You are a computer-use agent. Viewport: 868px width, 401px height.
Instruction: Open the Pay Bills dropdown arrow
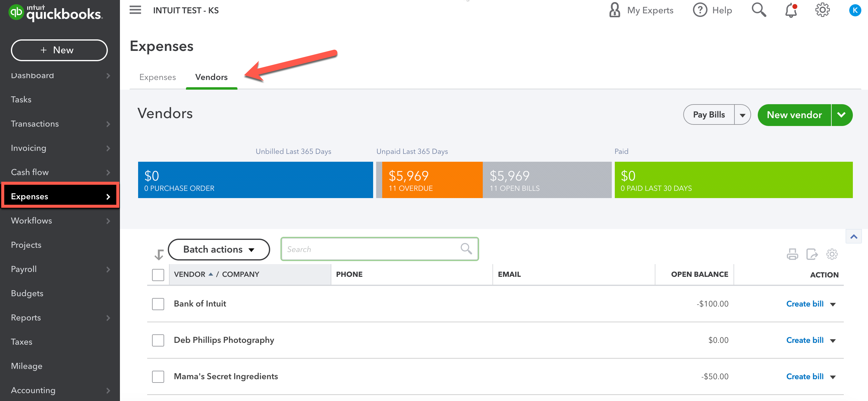click(742, 115)
